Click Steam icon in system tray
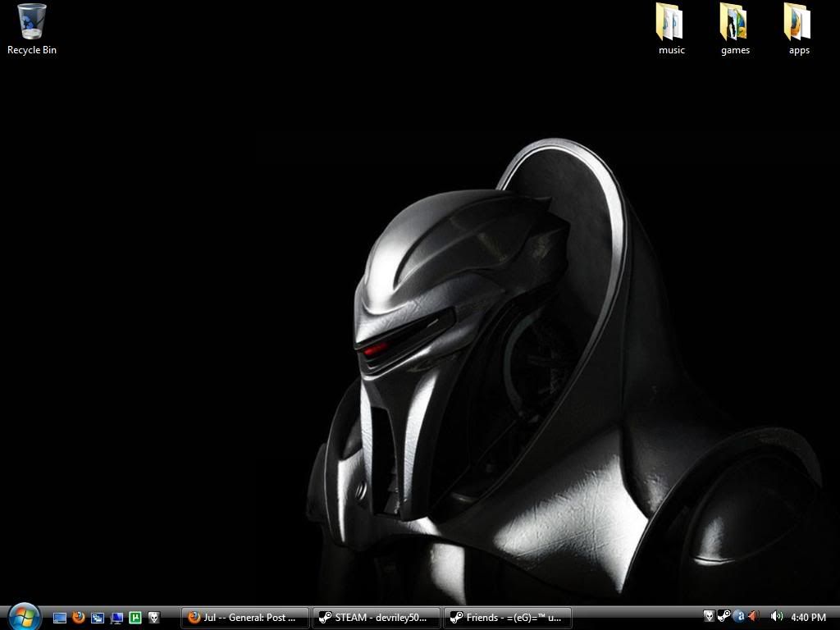This screenshot has height=630, width=840. (x=724, y=616)
